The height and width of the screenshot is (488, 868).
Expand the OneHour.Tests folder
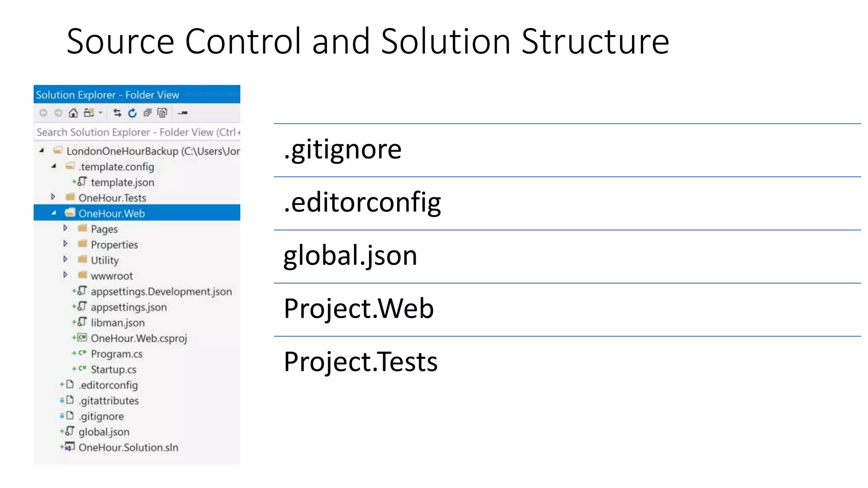coord(53,197)
